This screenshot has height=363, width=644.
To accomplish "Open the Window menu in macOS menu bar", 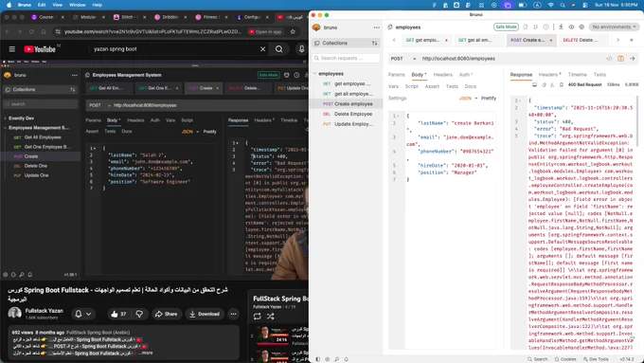I will (78, 5).
